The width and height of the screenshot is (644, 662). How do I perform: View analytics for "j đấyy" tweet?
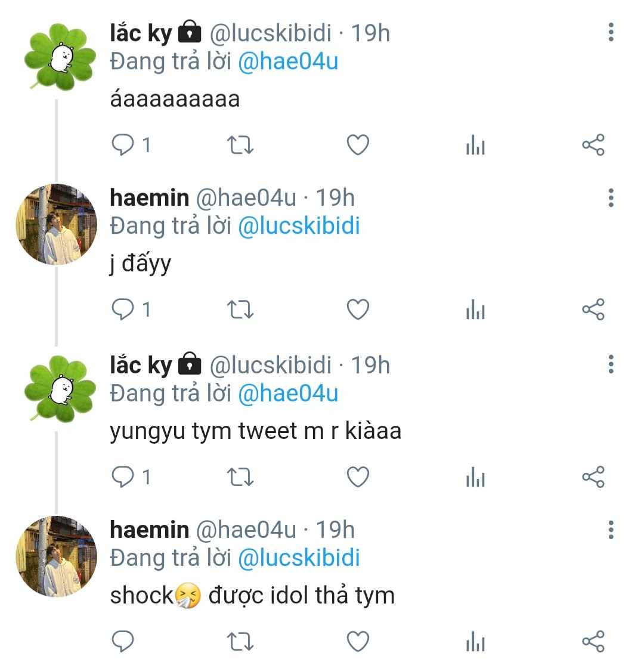[x=475, y=310]
